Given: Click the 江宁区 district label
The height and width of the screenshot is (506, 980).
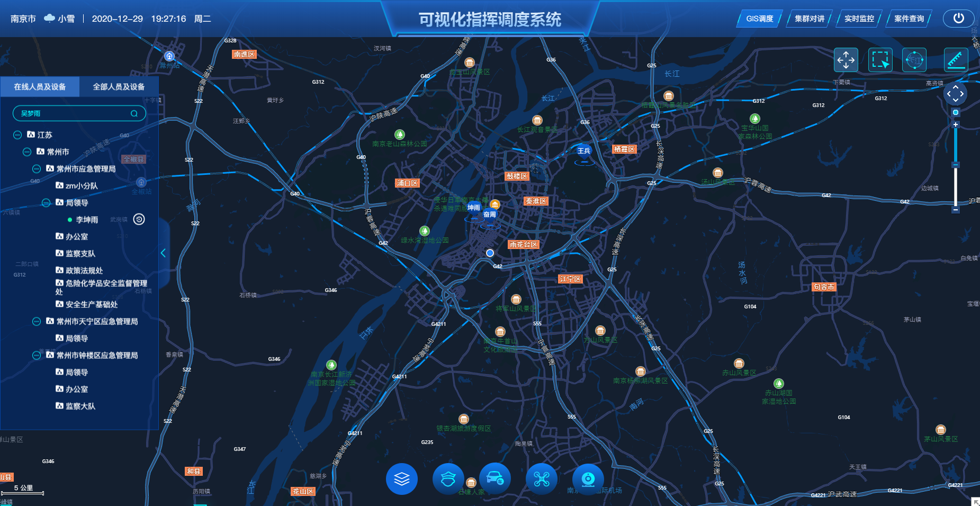Looking at the screenshot, I should (571, 279).
